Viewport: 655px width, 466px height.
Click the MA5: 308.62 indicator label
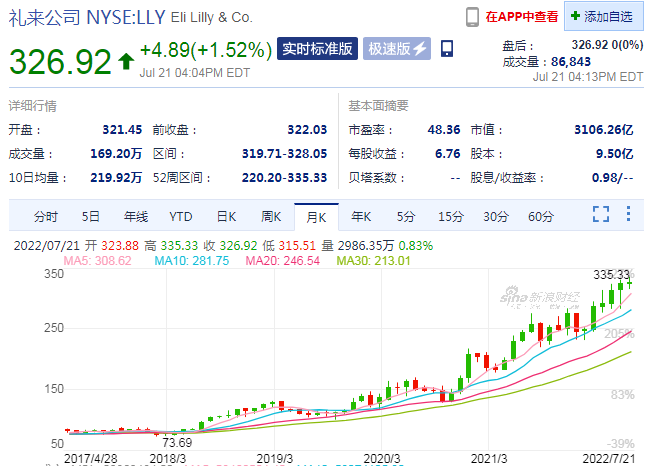(97, 261)
